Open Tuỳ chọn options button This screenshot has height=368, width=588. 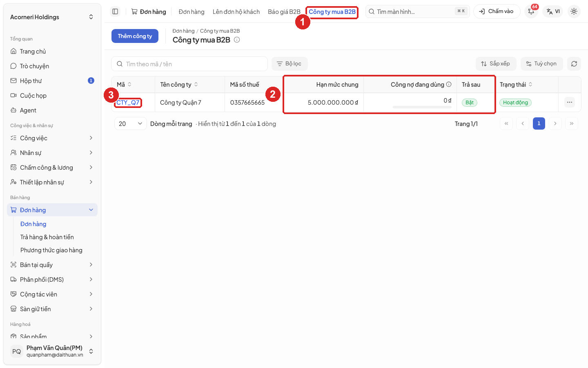[542, 64]
